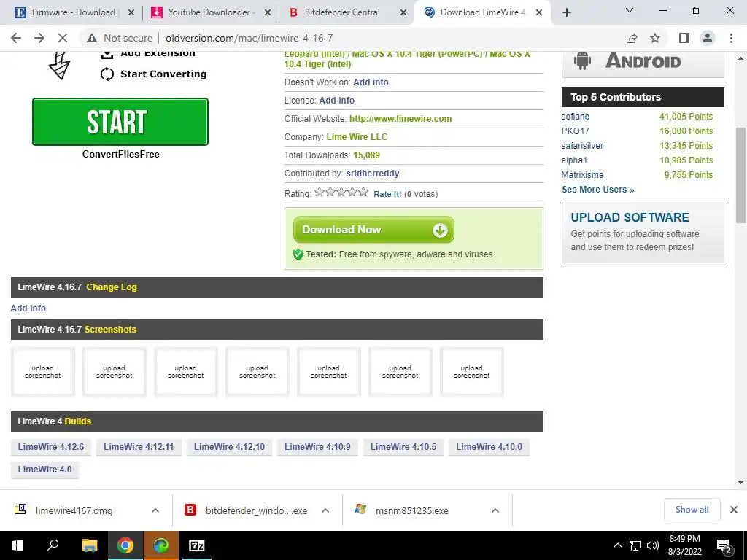Expand options for limewire4167.dmg download
This screenshot has height=560, width=747.
coord(155,510)
